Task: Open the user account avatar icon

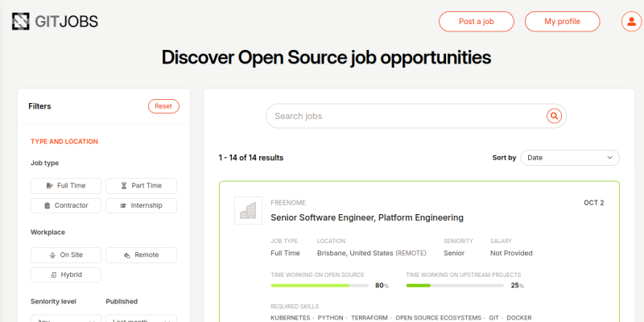Action: click(x=631, y=22)
